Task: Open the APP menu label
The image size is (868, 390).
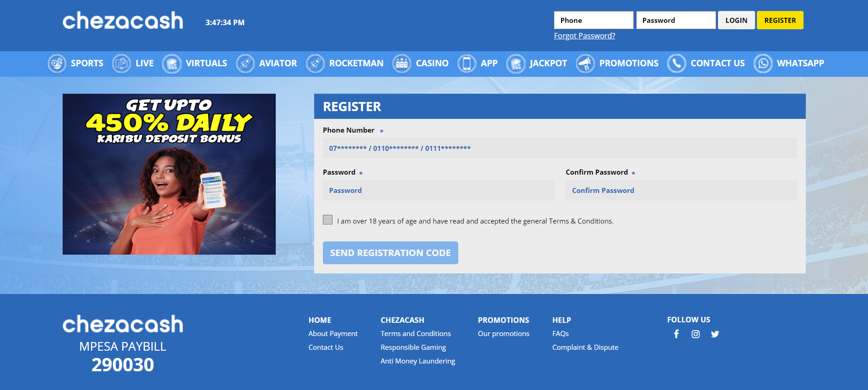Action: click(x=489, y=63)
